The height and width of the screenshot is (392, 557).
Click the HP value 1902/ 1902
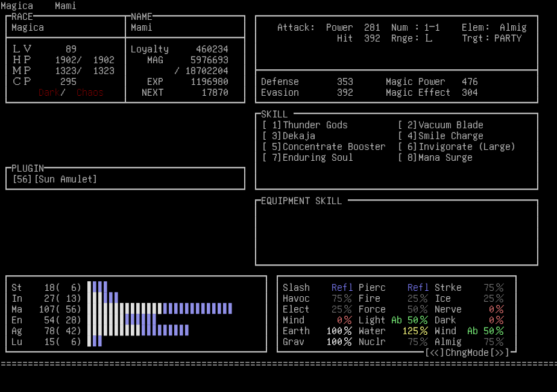(x=84, y=60)
